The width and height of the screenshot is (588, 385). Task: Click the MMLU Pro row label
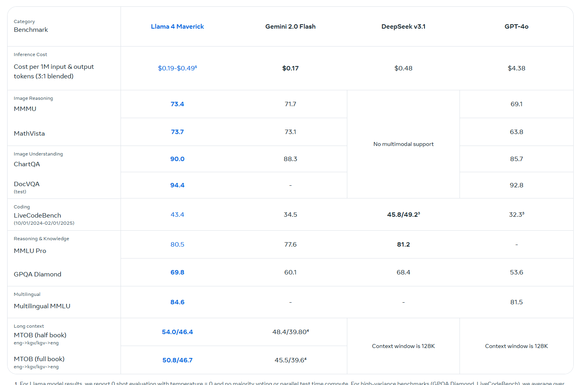(x=30, y=251)
